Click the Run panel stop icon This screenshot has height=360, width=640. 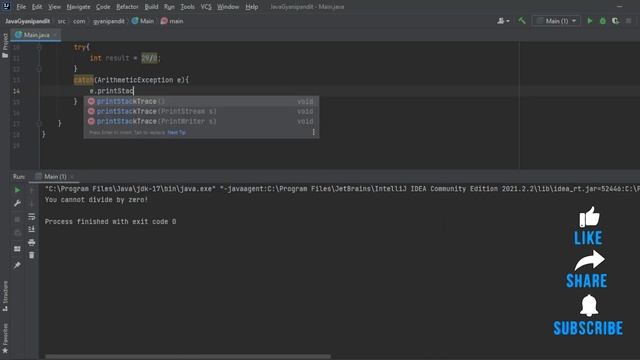(17, 220)
